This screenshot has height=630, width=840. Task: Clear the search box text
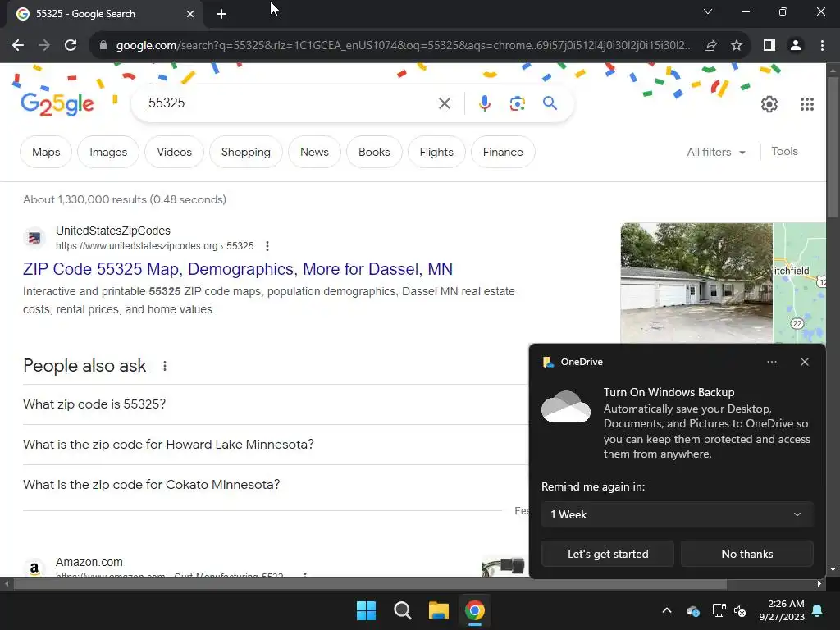coord(444,103)
